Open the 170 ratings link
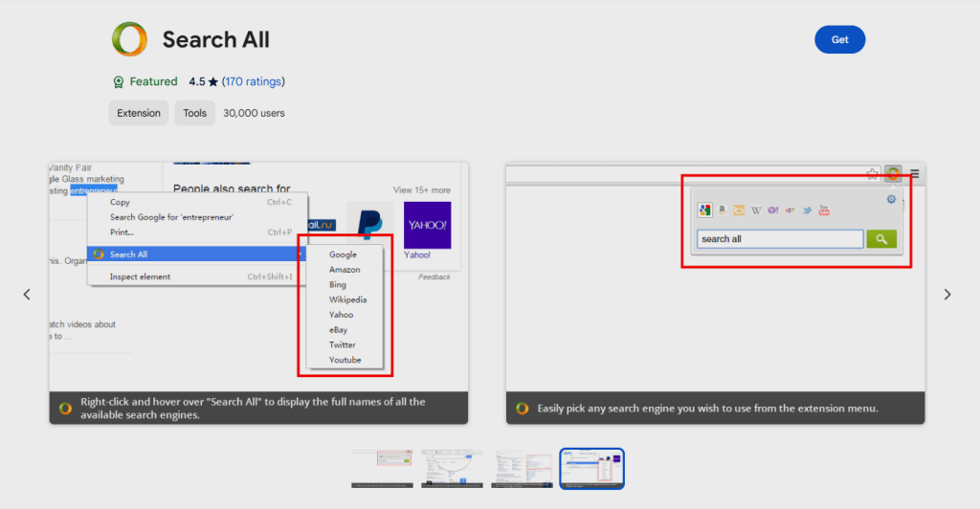The height and width of the screenshot is (509, 980). tap(254, 81)
